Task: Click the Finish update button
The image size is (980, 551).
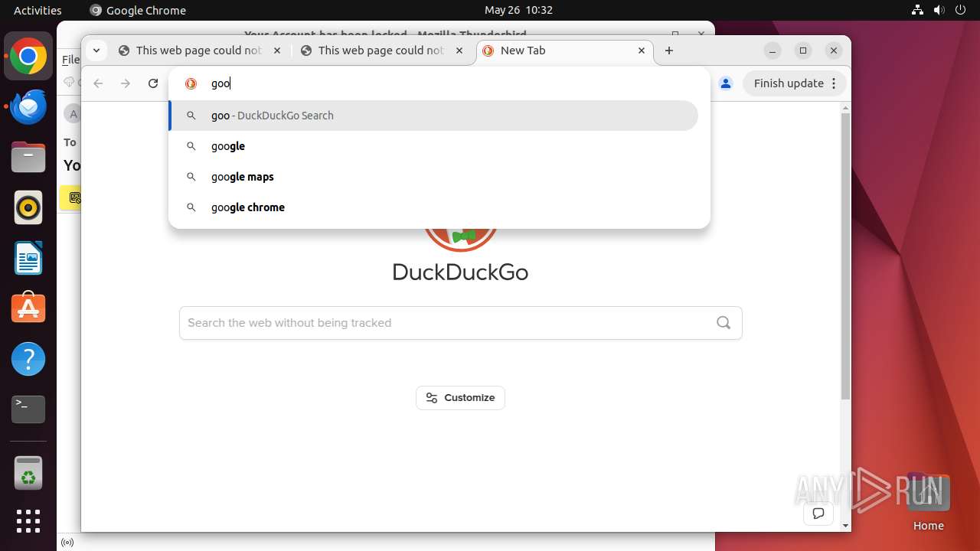Action: coord(795,83)
